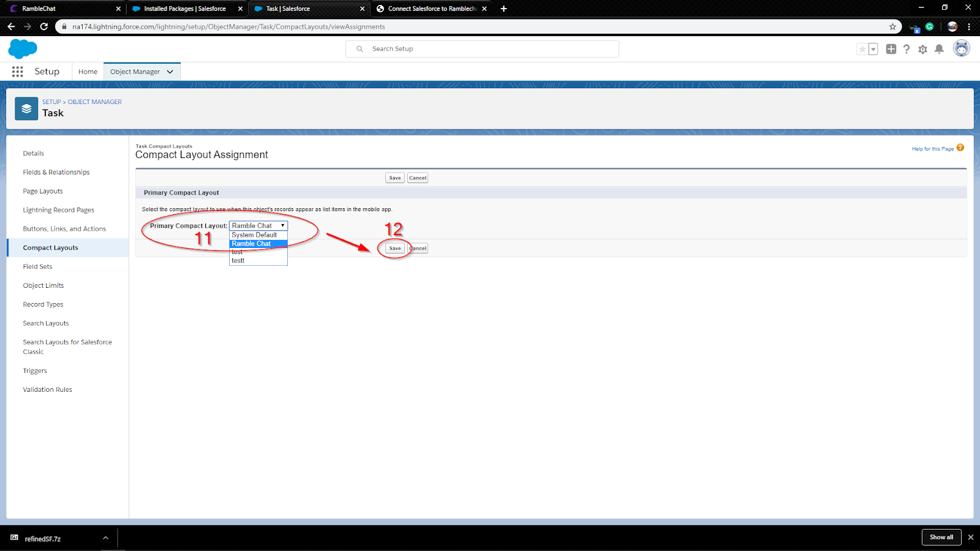Bookmark this page with the star icon
Viewport: 980px width, 551px height.
click(892, 26)
